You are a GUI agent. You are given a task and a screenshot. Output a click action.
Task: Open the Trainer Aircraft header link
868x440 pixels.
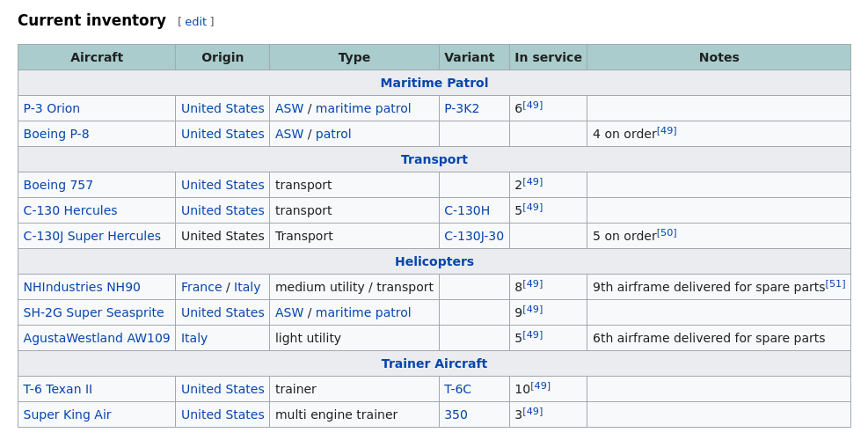[434, 364]
